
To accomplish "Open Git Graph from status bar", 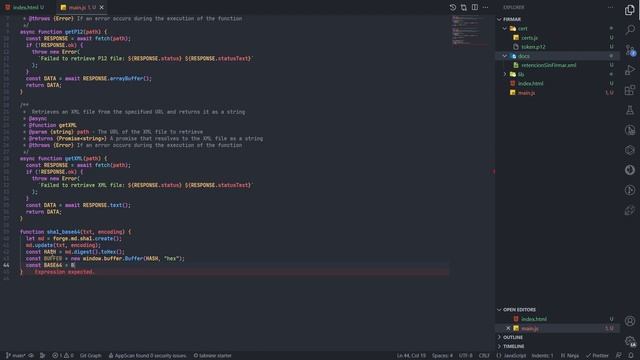I will [90, 356].
